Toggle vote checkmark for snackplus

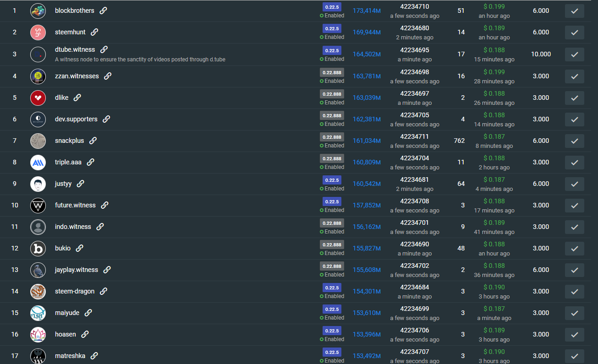[575, 141]
